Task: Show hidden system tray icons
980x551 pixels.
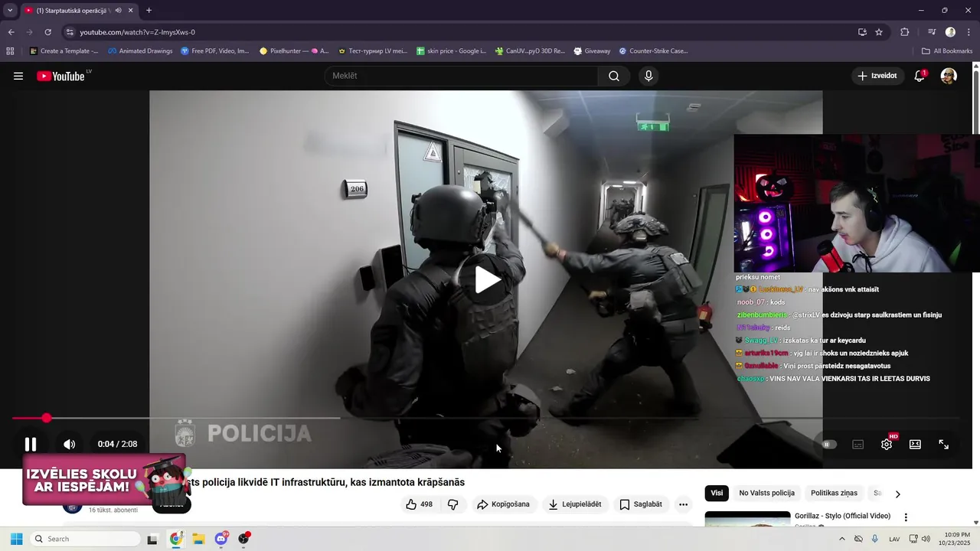Action: (x=841, y=539)
